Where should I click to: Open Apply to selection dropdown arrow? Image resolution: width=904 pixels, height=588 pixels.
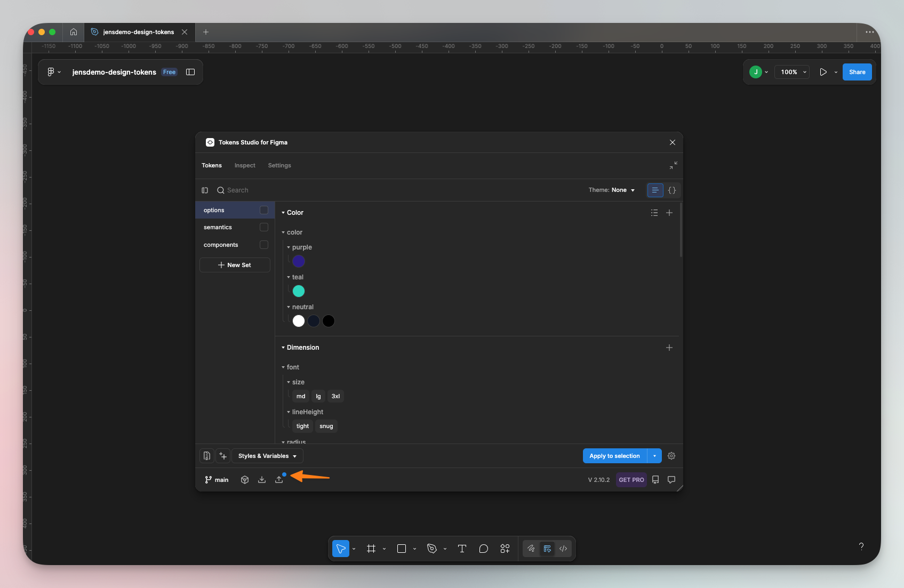(x=654, y=456)
